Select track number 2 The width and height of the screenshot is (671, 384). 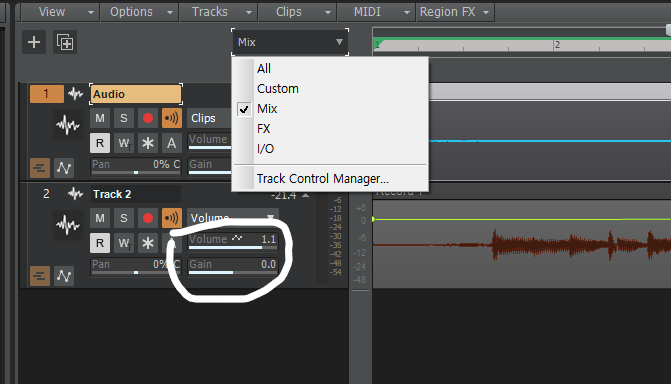point(46,194)
